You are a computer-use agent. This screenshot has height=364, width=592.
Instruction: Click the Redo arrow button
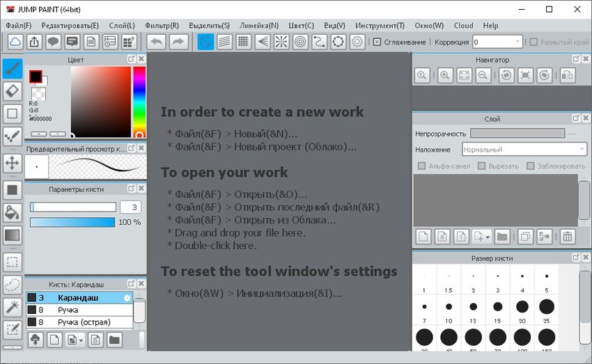pyautogui.click(x=178, y=42)
